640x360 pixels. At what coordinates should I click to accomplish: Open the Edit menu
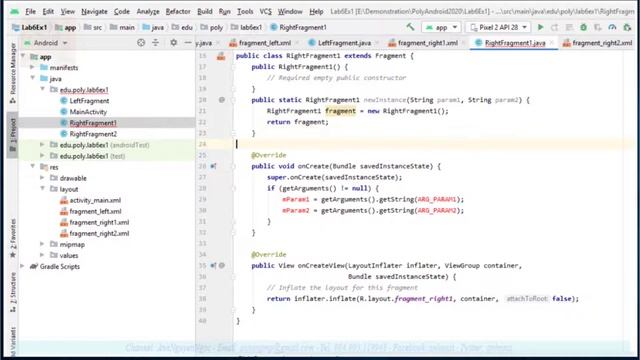point(48,11)
